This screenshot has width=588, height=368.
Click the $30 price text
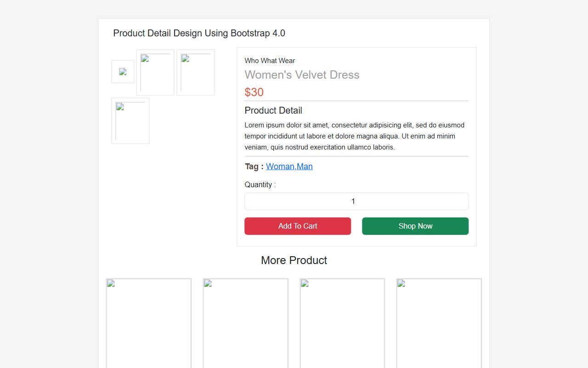(x=254, y=92)
